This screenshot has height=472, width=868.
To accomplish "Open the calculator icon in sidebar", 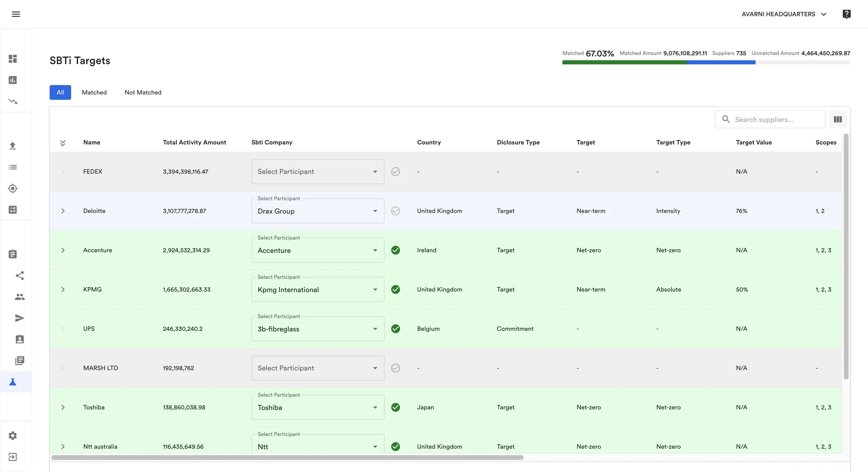I will 13,210.
